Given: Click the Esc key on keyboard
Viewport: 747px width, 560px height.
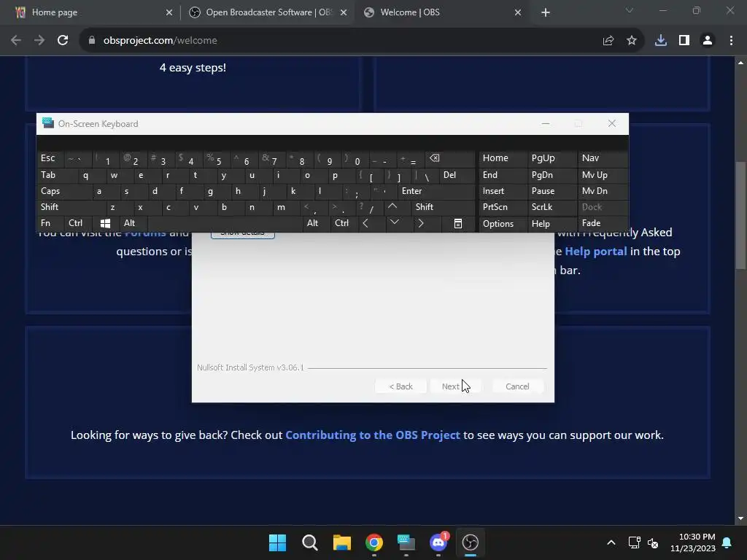Looking at the screenshot, I should (50, 158).
